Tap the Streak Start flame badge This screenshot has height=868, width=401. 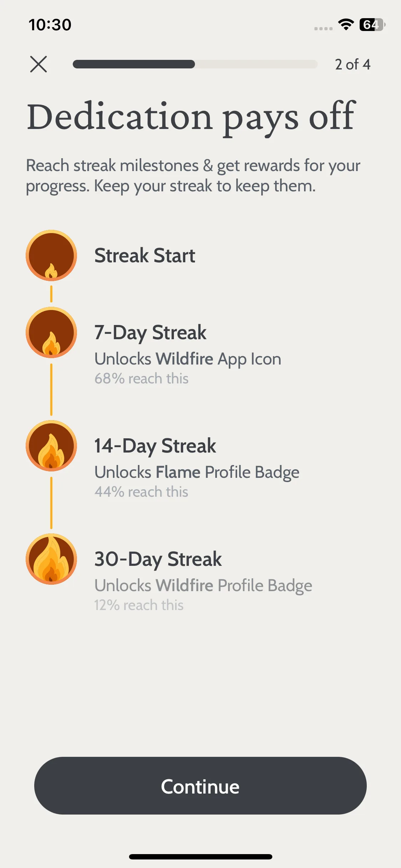click(x=51, y=255)
